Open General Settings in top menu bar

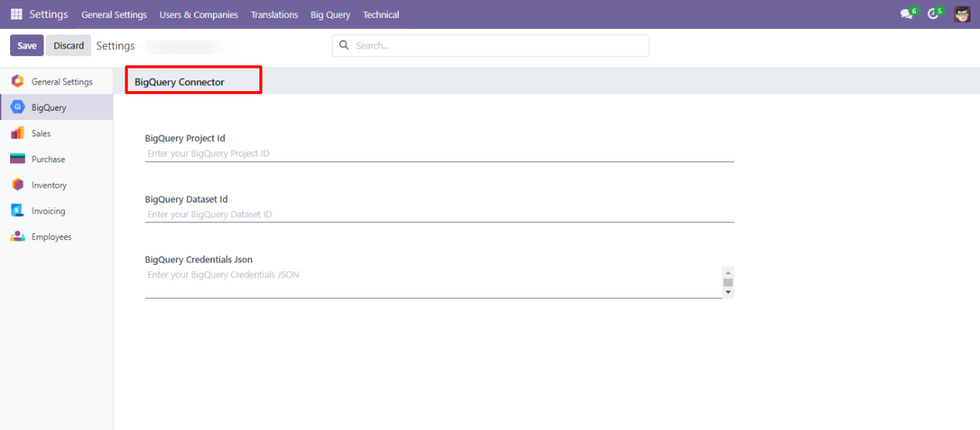[114, 15]
